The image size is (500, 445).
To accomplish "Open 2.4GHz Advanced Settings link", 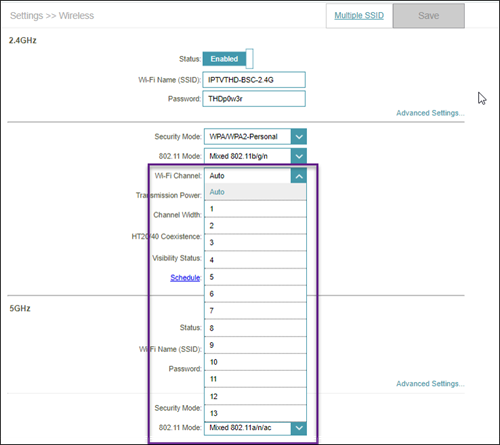I will pos(430,113).
